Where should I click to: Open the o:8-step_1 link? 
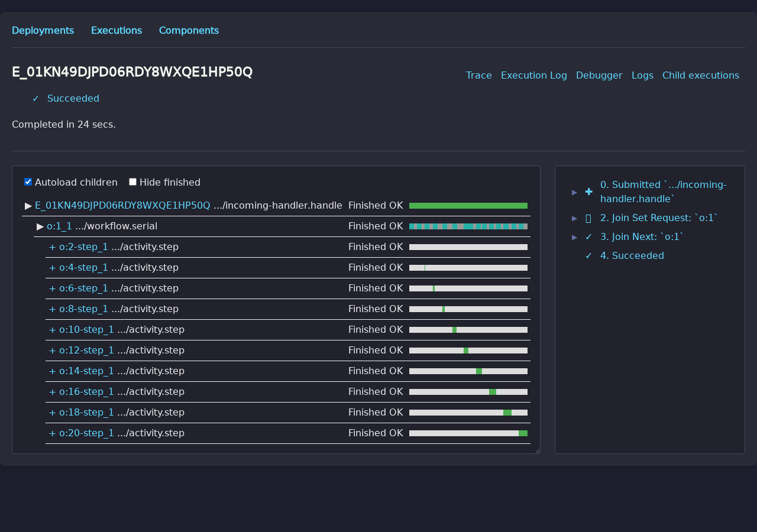coord(83,309)
